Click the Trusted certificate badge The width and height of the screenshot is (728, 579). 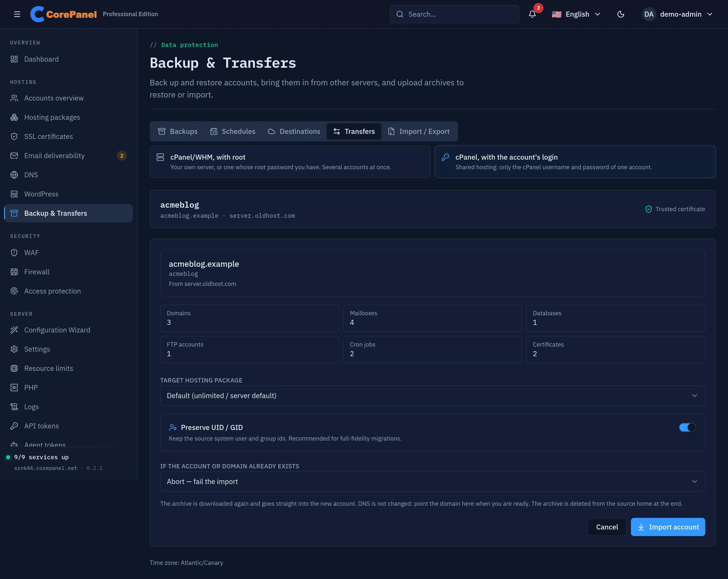(x=675, y=209)
